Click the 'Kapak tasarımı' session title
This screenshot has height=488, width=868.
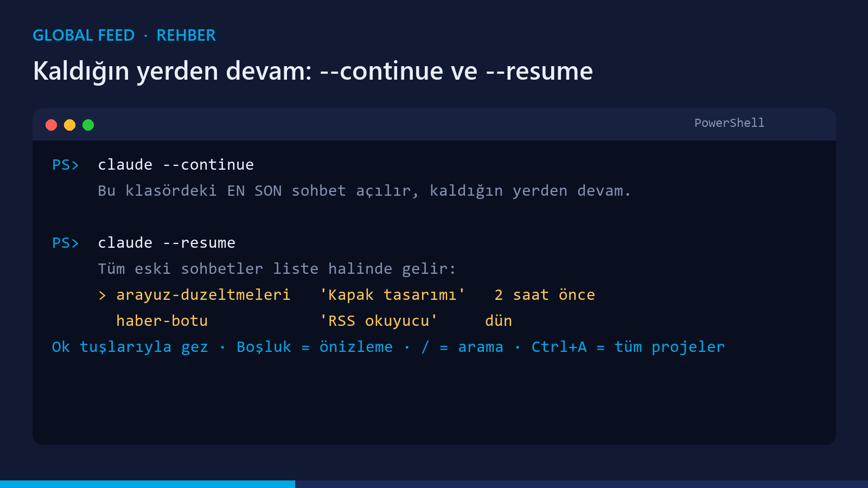point(392,295)
